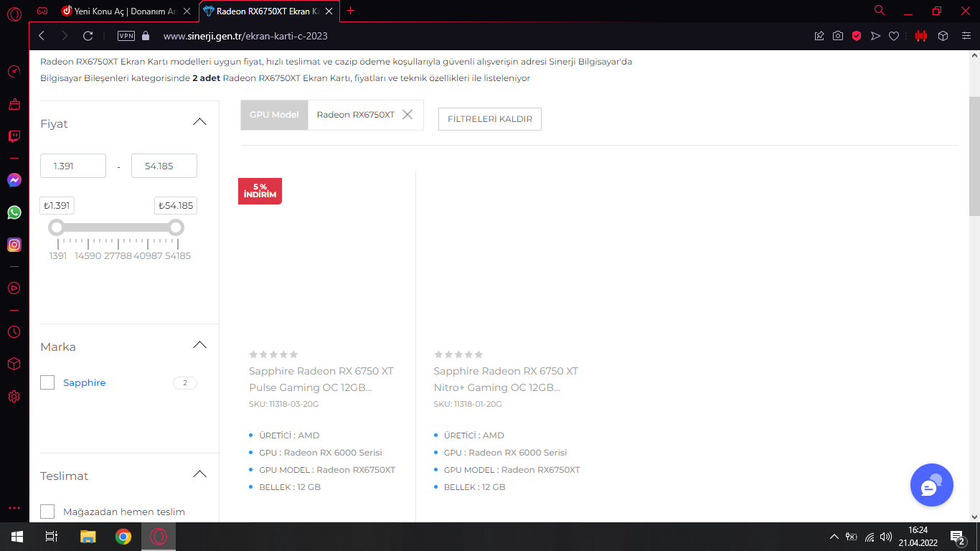Take a snapshot with the camera icon
The height and width of the screenshot is (551, 980).
(838, 36)
